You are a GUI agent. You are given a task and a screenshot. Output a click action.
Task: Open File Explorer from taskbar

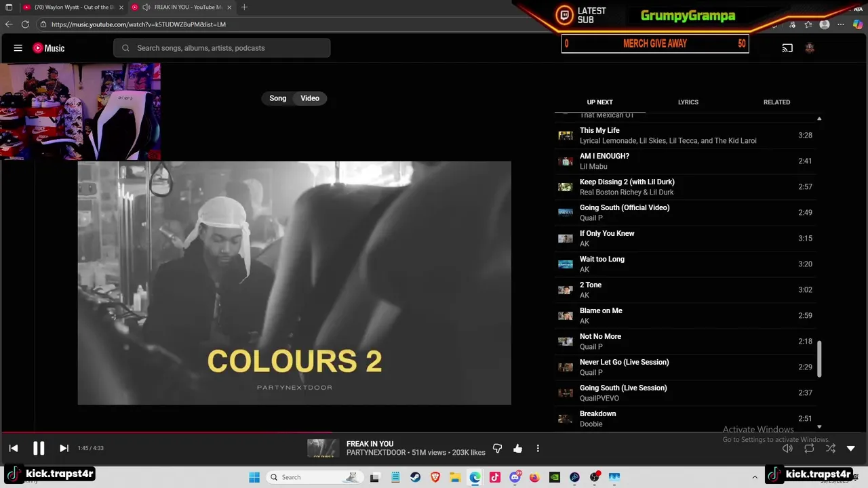pyautogui.click(x=455, y=477)
